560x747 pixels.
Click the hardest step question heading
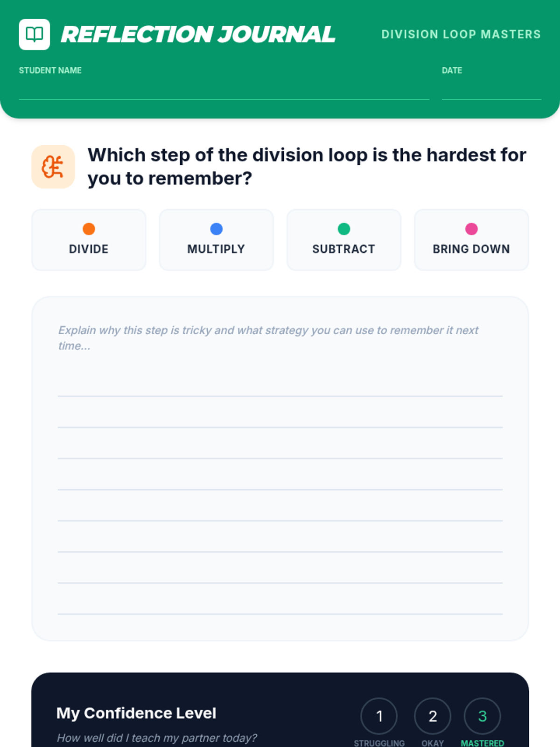click(x=307, y=166)
